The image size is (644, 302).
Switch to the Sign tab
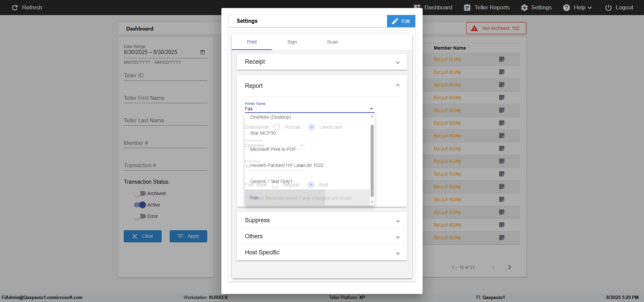click(x=292, y=42)
